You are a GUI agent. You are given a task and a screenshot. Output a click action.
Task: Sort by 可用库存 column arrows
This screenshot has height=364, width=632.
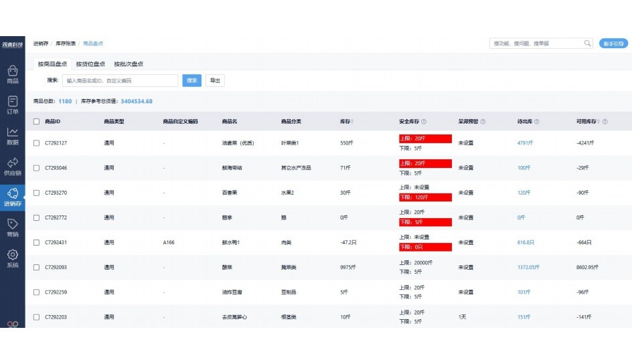(x=598, y=122)
